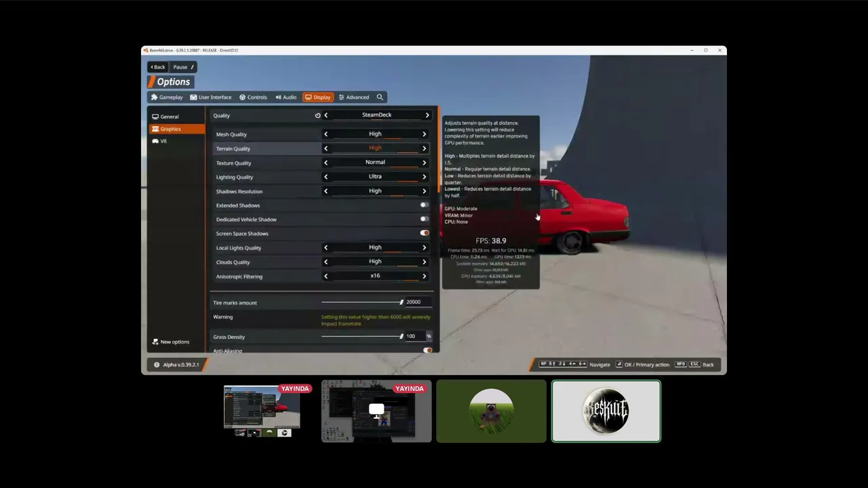The image size is (868, 488).
Task: Enable Extended Shadows
Action: click(424, 205)
